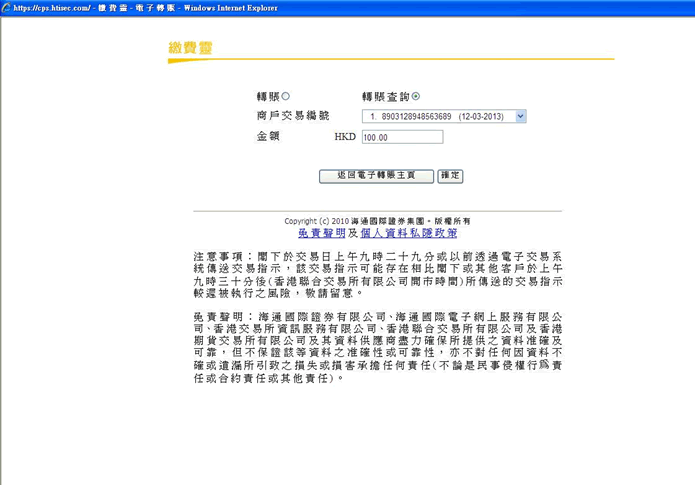The image size is (695, 485).
Task: Select the 轉賬查詢 radio button
Action: click(x=416, y=96)
